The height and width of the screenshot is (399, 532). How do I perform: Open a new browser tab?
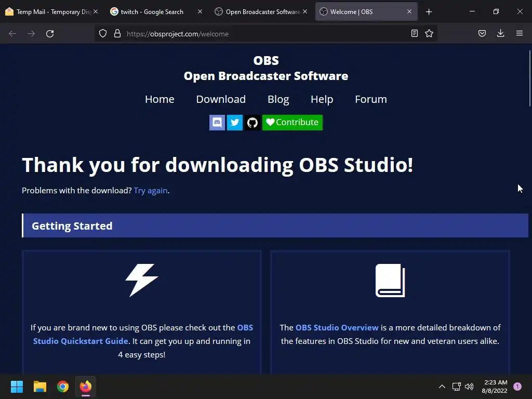click(x=429, y=12)
